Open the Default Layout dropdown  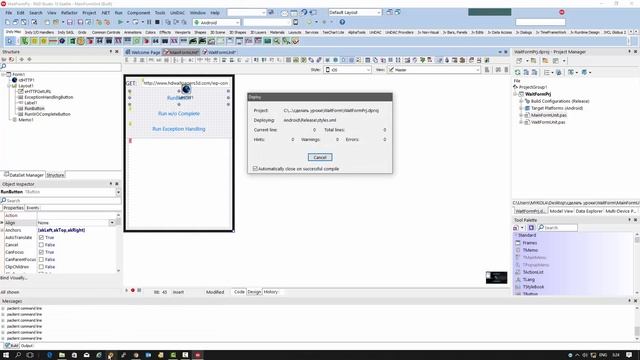[x=379, y=13]
